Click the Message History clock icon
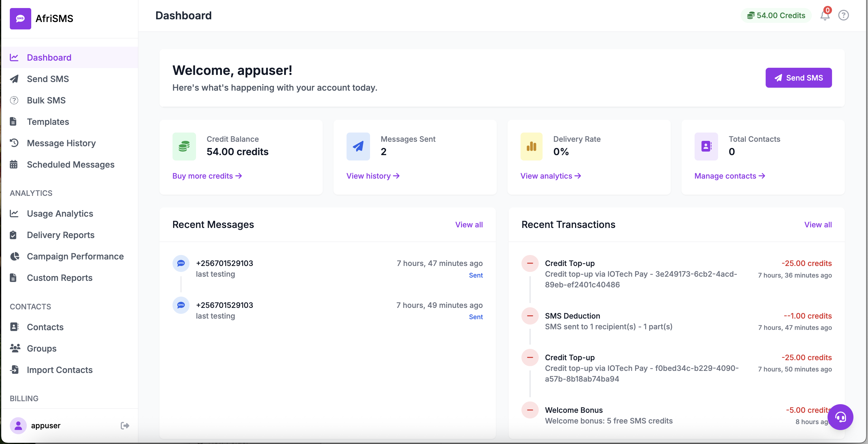Image resolution: width=868 pixels, height=444 pixels. pyautogui.click(x=14, y=143)
